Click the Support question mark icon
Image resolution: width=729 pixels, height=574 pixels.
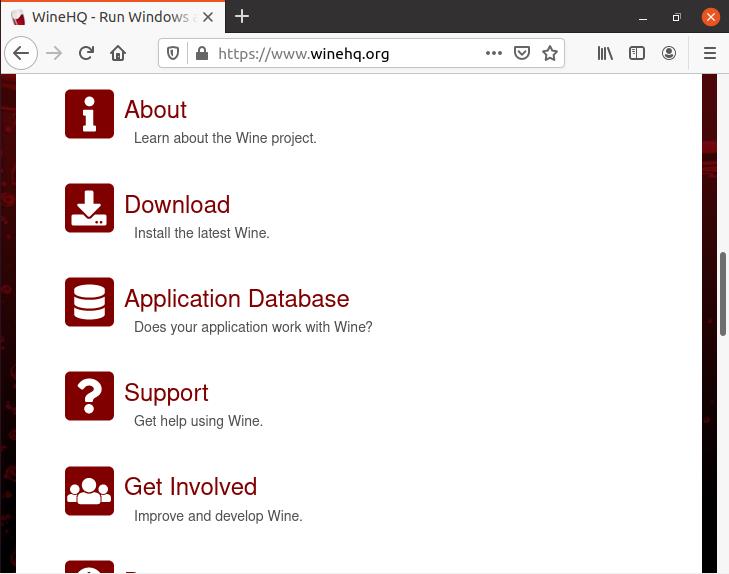(89, 396)
